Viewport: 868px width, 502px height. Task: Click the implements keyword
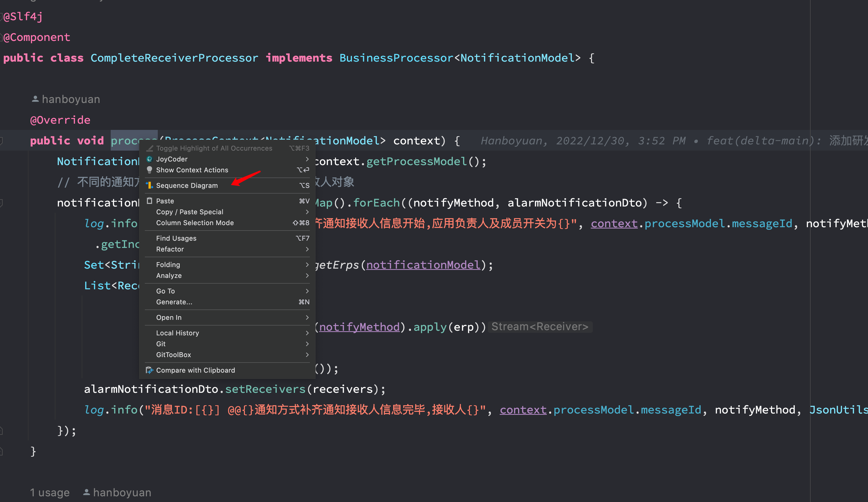point(299,58)
